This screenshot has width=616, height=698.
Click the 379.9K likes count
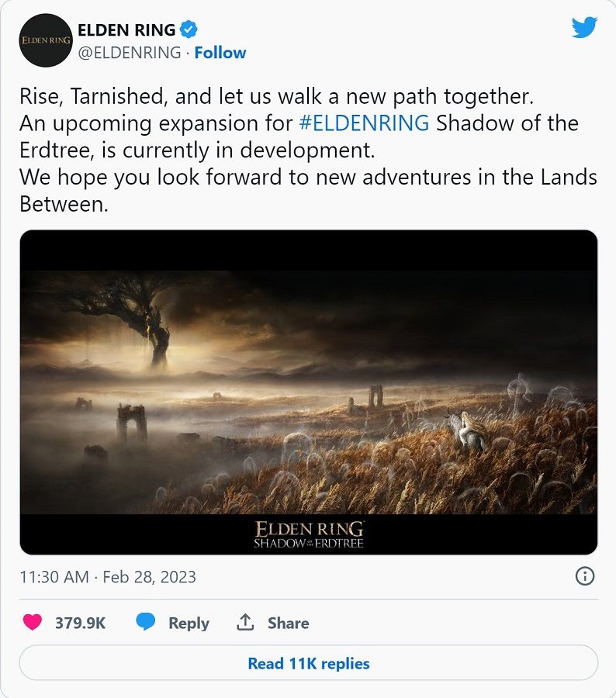click(80, 623)
